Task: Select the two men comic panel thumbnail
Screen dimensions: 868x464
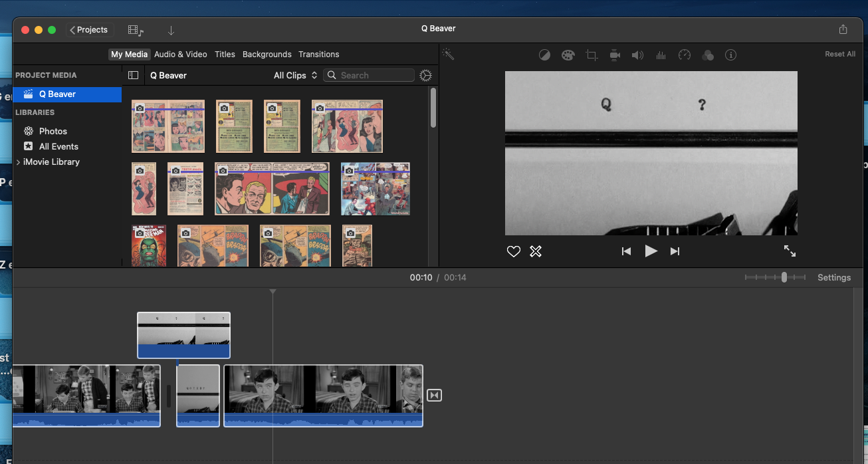Action: (x=272, y=189)
